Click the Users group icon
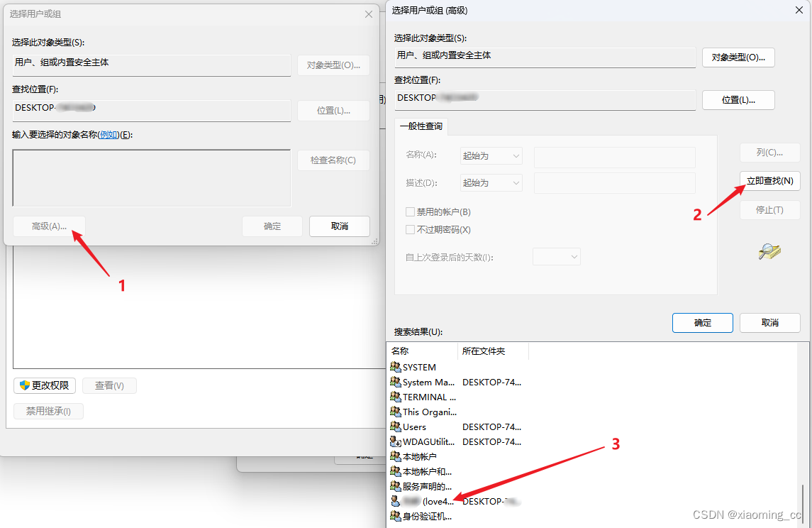Image resolution: width=812 pixels, height=528 pixels. (396, 427)
